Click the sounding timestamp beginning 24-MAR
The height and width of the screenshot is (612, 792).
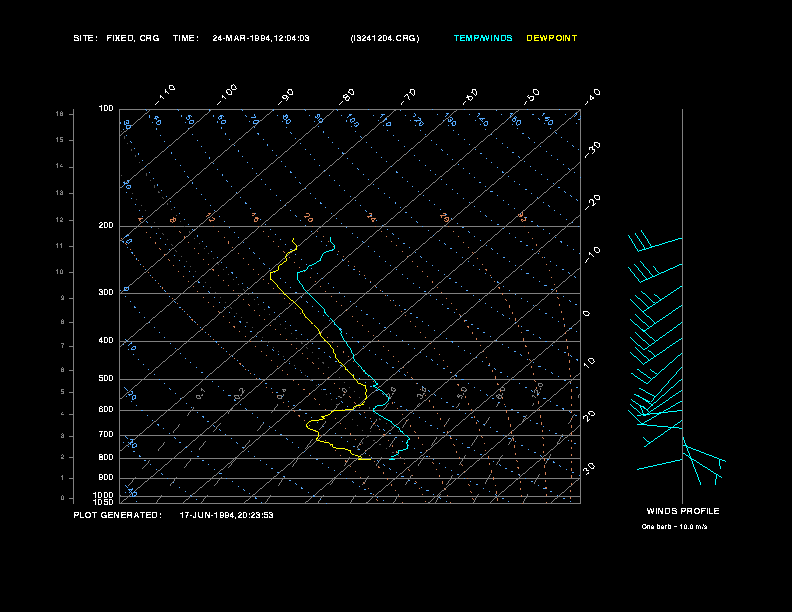[261, 38]
